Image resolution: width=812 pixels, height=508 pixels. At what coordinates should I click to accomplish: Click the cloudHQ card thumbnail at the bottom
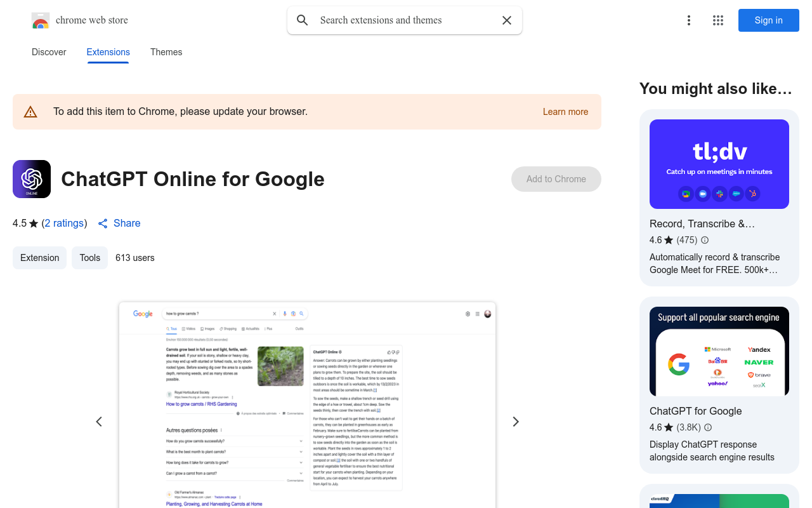(719, 501)
